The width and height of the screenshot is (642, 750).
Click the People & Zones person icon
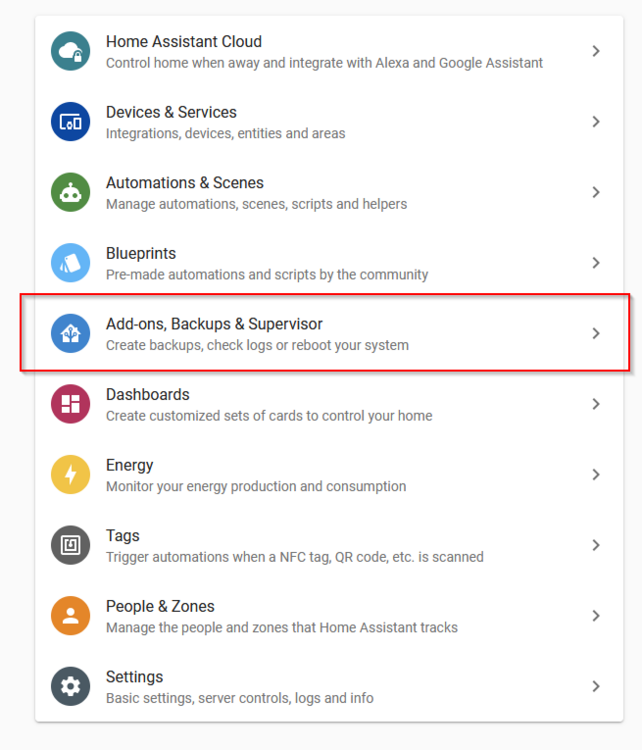point(71,615)
